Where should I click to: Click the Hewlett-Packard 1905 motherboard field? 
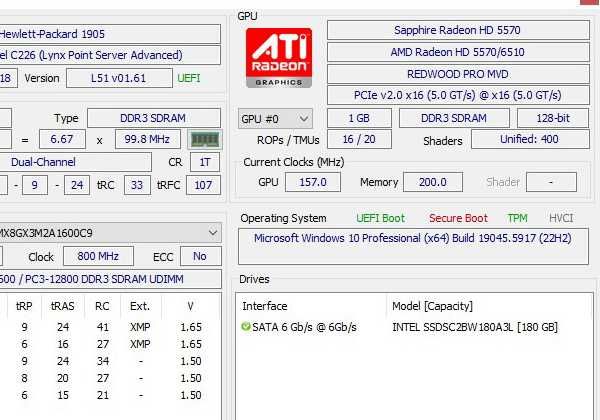point(109,34)
